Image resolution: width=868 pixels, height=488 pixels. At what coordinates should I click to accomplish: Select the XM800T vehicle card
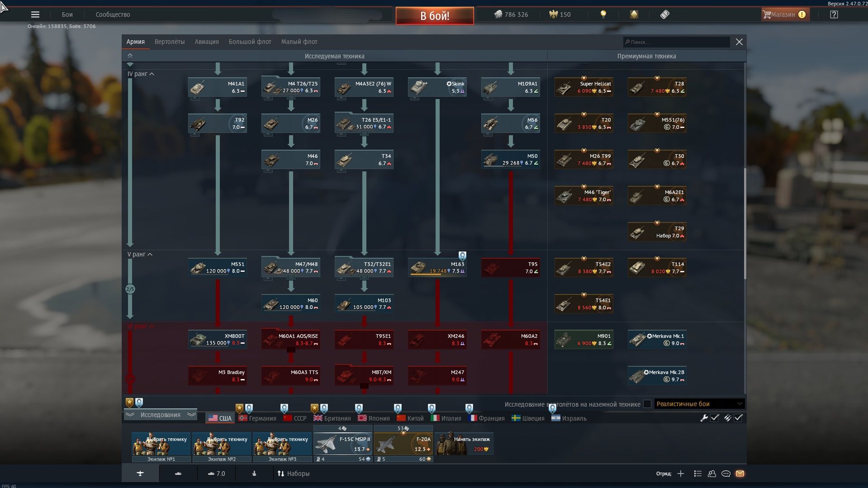pos(218,339)
